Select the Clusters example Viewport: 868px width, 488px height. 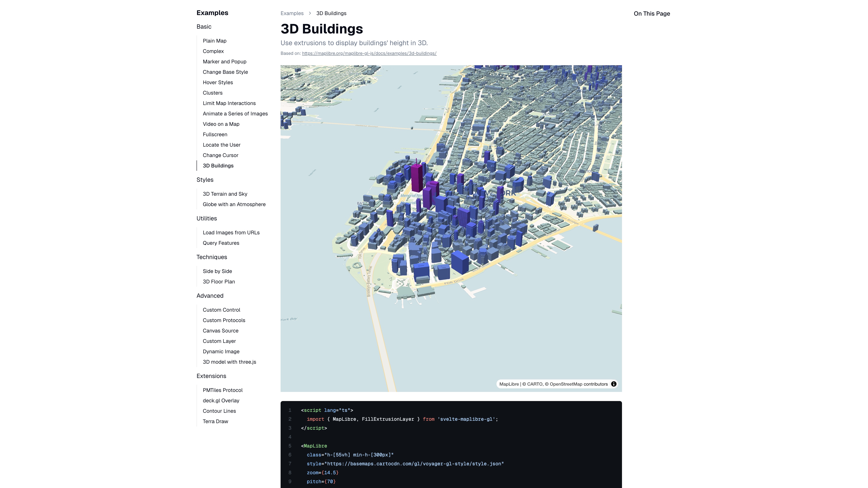[213, 93]
